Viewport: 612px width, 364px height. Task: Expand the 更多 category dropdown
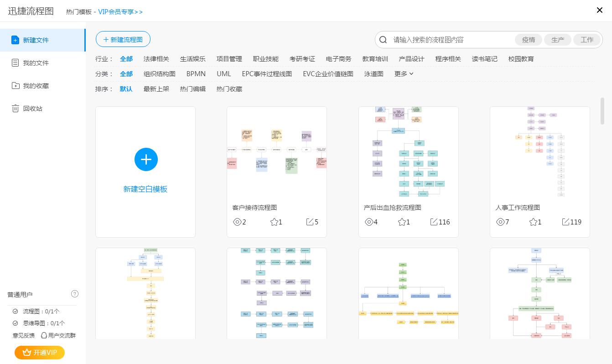coord(404,73)
